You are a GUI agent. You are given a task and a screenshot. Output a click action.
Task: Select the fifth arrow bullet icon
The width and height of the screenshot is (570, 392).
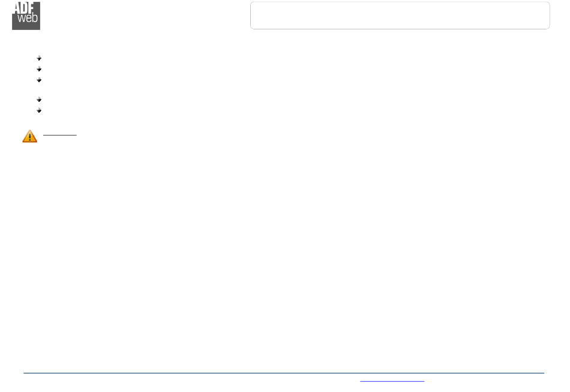click(x=39, y=110)
